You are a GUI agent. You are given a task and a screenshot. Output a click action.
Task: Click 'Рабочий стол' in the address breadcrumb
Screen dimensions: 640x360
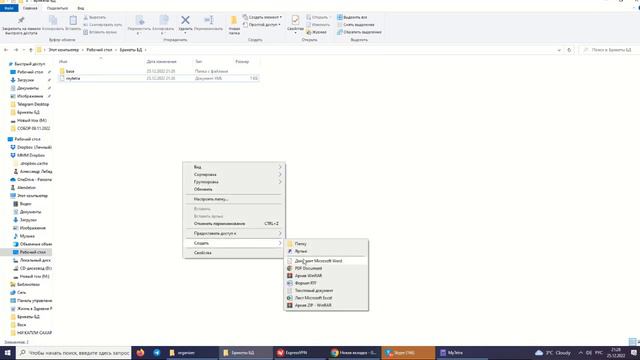click(99, 50)
